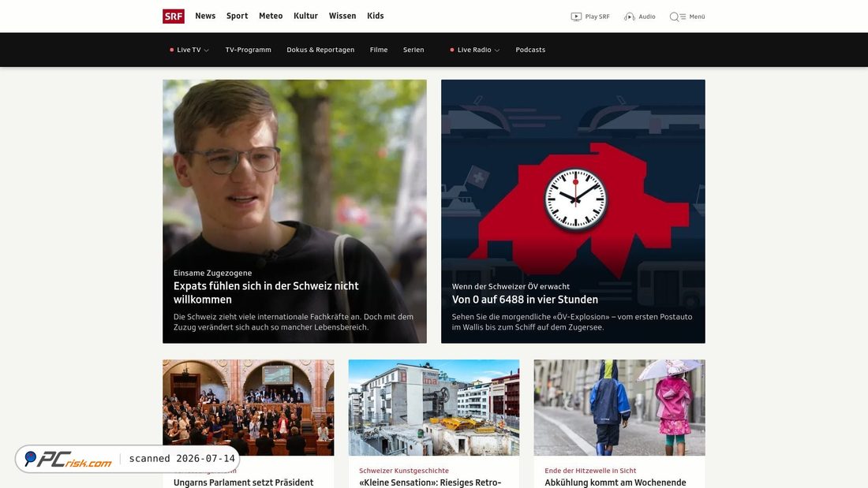Click Ende der Hitzewelle in Sicht label

(x=590, y=471)
